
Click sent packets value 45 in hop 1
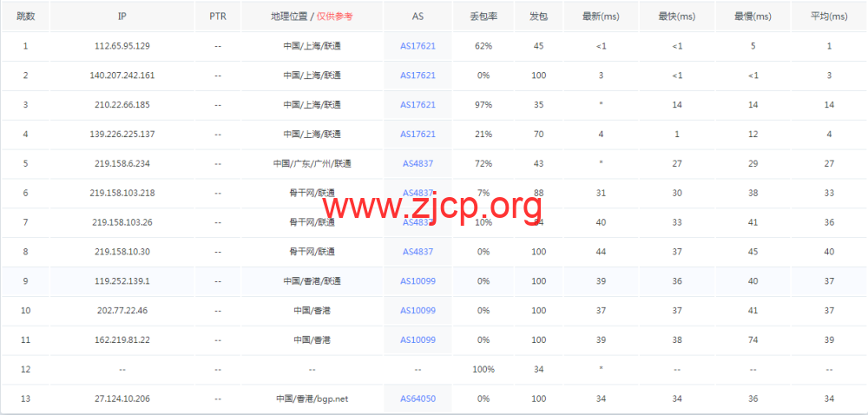pos(539,46)
